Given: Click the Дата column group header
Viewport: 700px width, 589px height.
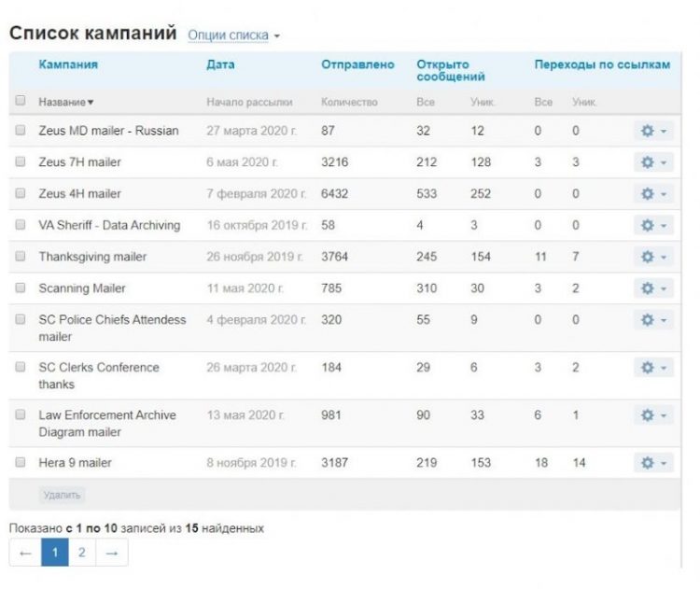Looking at the screenshot, I should (x=220, y=64).
